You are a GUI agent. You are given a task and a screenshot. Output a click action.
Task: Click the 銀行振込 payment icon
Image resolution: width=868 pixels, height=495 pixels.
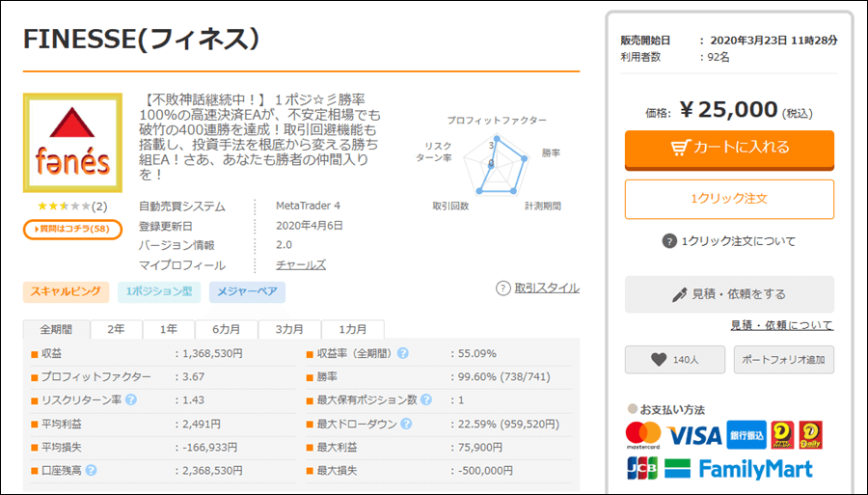pyautogui.click(x=746, y=435)
